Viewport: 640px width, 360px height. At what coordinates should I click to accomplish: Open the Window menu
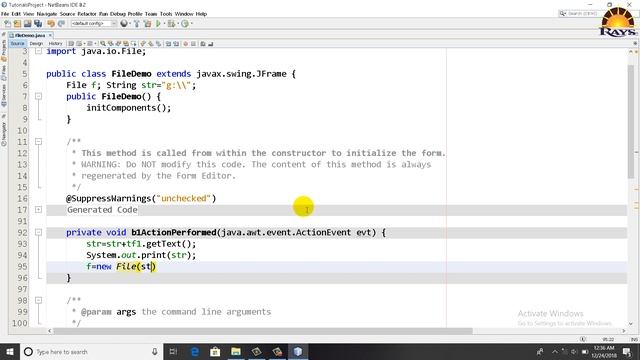(184, 14)
